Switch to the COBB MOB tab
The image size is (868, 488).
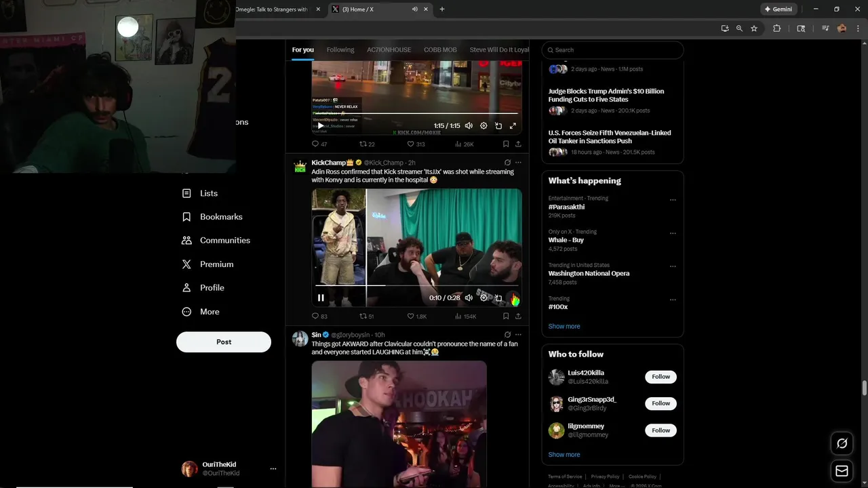pyautogui.click(x=440, y=49)
